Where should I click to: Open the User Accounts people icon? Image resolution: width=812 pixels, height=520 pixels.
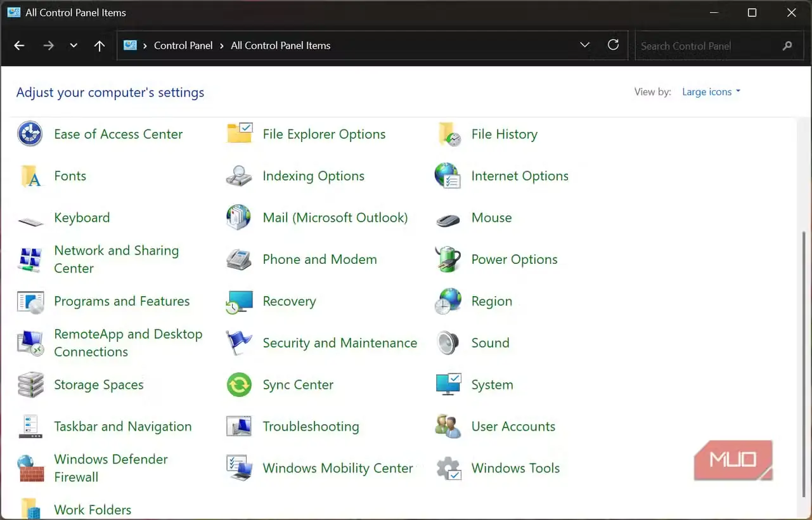pyautogui.click(x=448, y=426)
